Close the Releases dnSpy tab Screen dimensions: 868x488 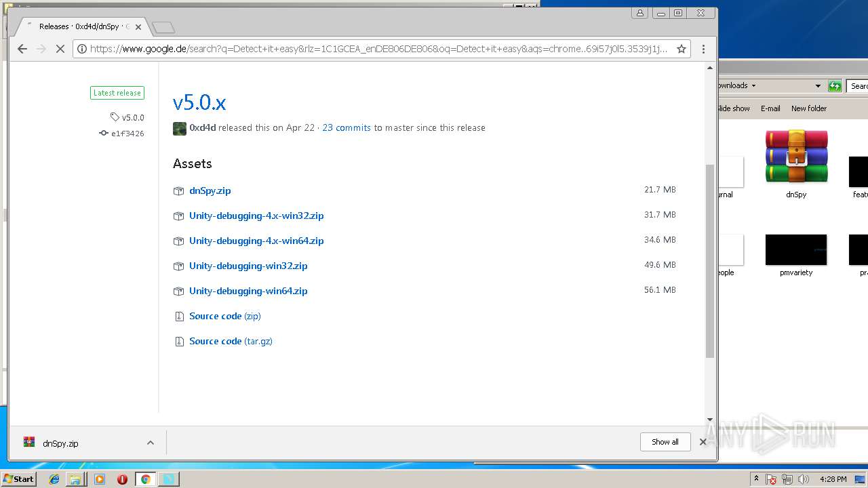(x=138, y=27)
